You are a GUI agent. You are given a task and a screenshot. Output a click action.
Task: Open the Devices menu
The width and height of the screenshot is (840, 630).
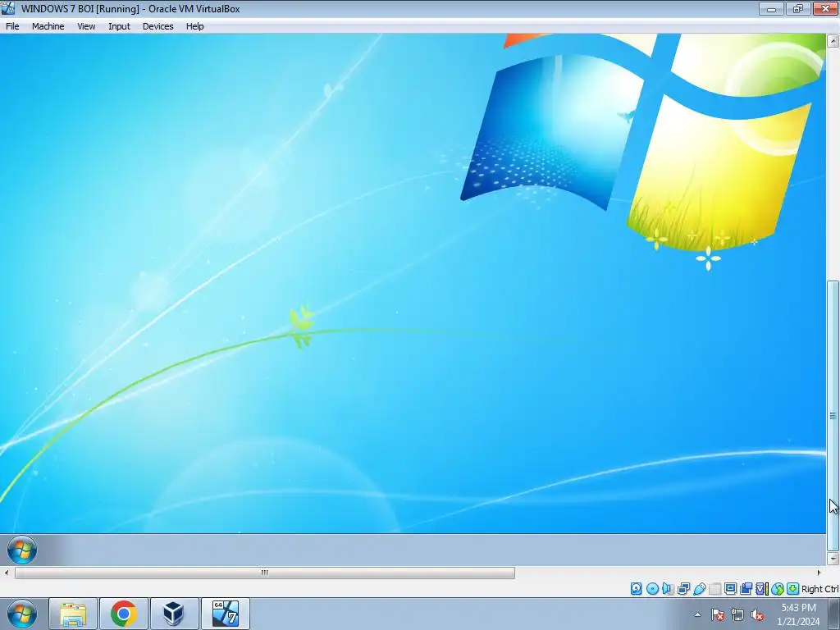point(157,26)
